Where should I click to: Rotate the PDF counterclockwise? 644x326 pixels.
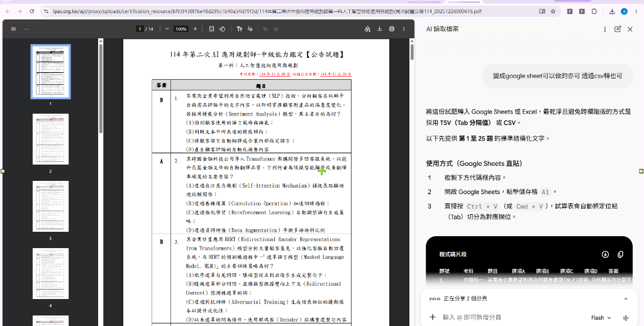click(x=222, y=29)
